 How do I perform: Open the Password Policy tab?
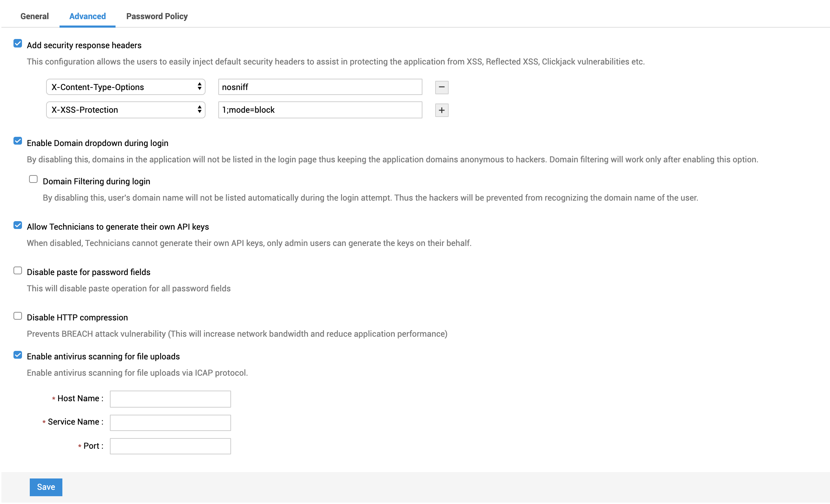(157, 16)
